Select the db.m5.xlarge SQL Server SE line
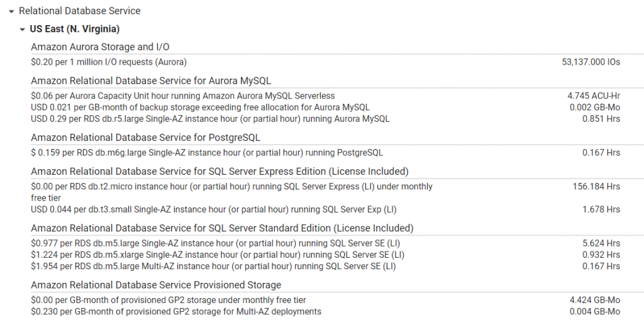 tap(218, 255)
